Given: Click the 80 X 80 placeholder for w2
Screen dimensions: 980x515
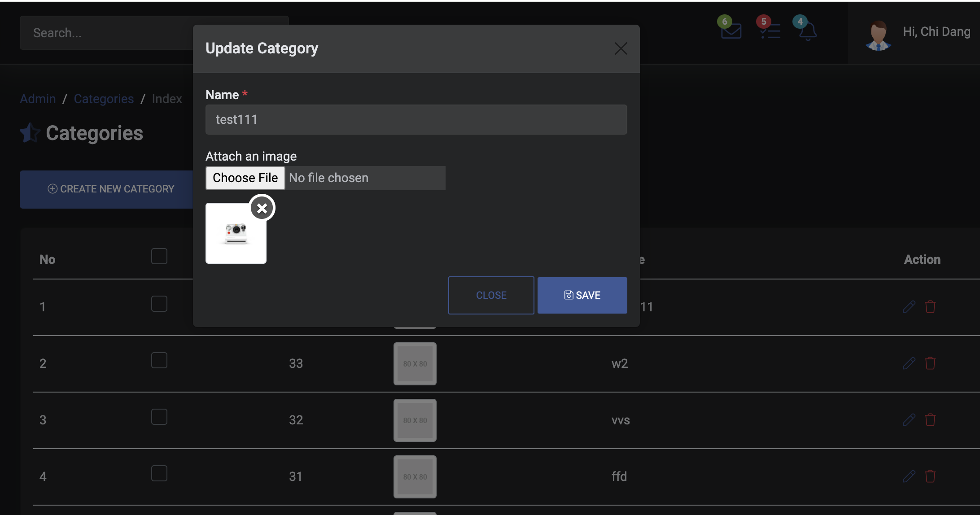Looking at the screenshot, I should pos(415,364).
